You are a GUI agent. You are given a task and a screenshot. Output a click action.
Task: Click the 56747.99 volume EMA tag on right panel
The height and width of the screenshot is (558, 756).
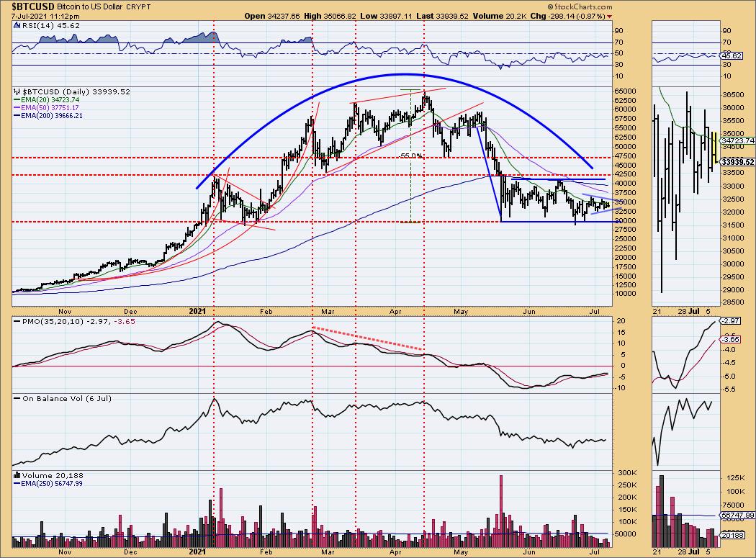737,516
